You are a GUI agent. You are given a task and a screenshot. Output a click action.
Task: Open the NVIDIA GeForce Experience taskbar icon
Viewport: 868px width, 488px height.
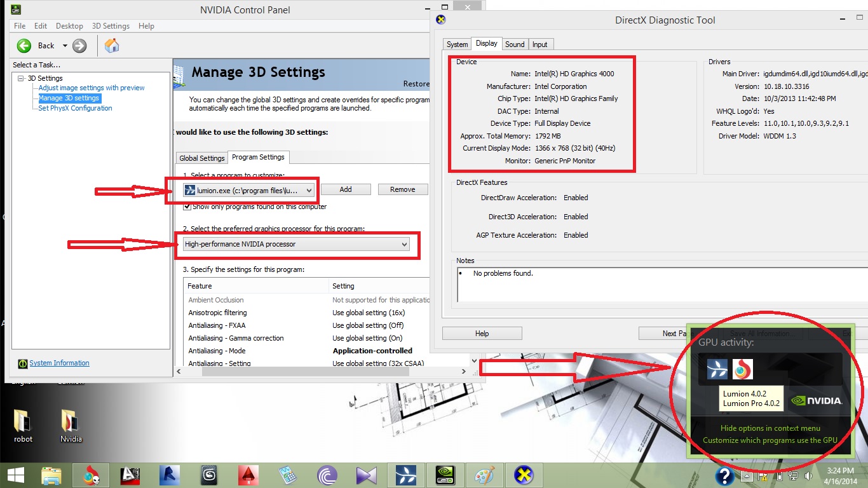[x=444, y=475]
